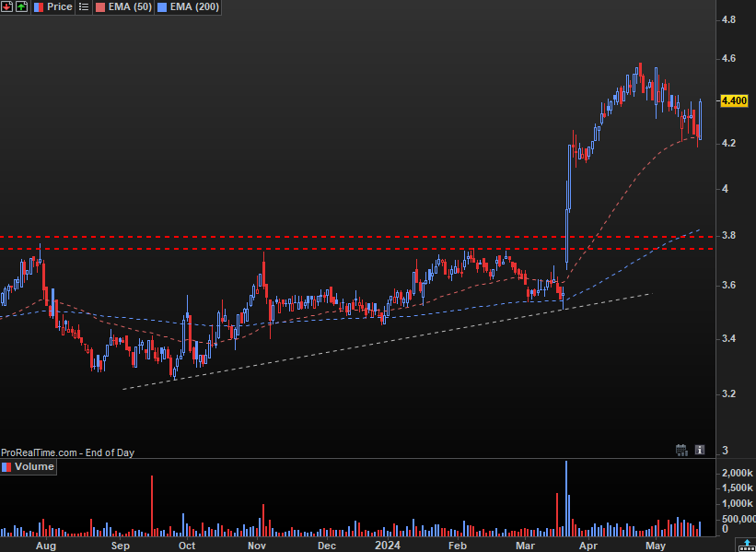Open the calendar chart icon
Viewport: 756px width, 552px height.
click(681, 451)
